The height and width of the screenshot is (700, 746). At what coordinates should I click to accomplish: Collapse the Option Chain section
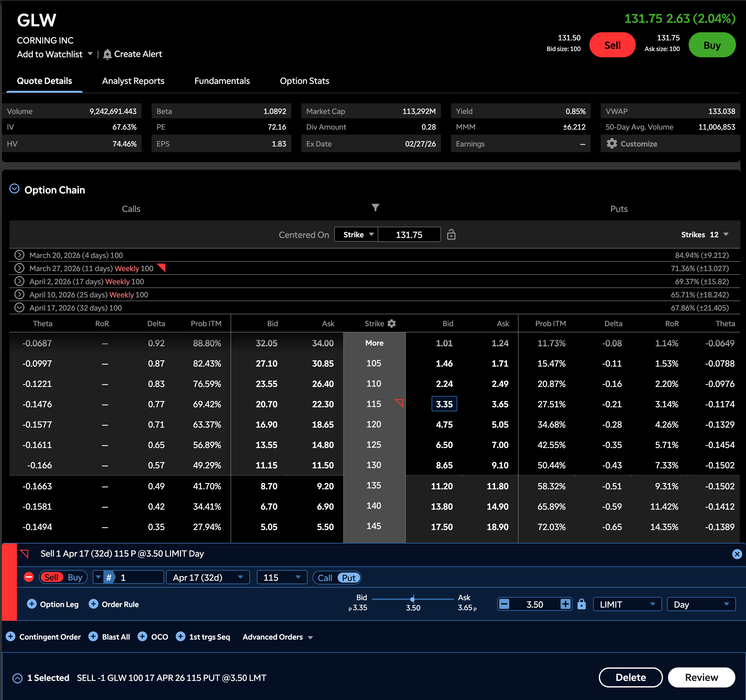click(14, 189)
